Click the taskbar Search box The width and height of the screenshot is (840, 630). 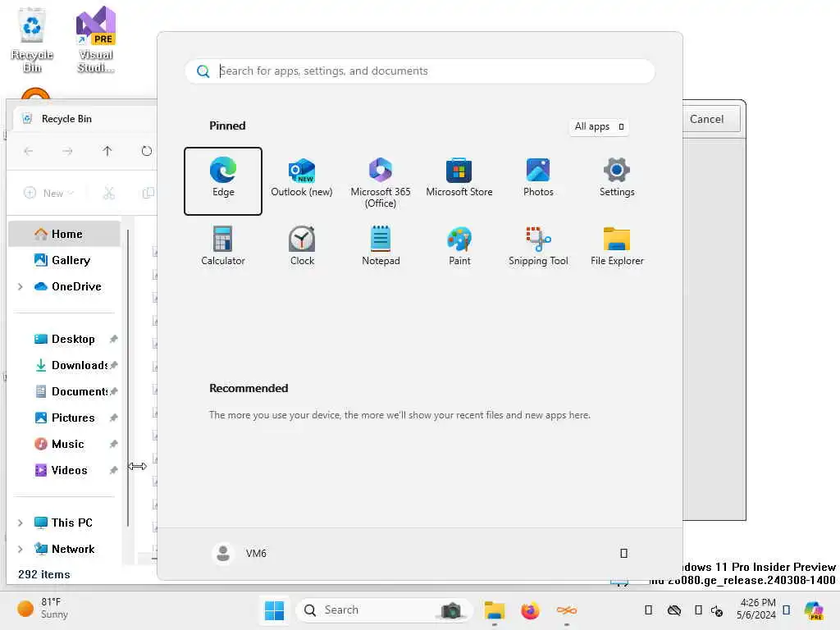(384, 610)
